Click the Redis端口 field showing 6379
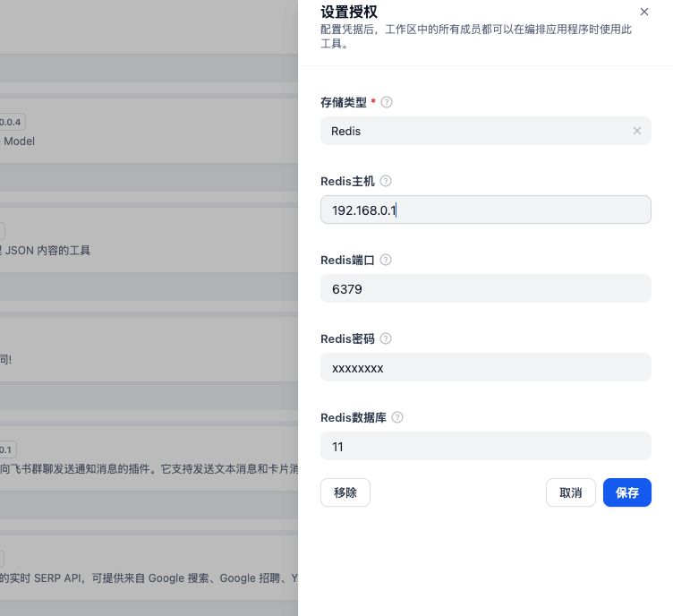Image resolution: width=673 pixels, height=616 pixels. click(485, 288)
